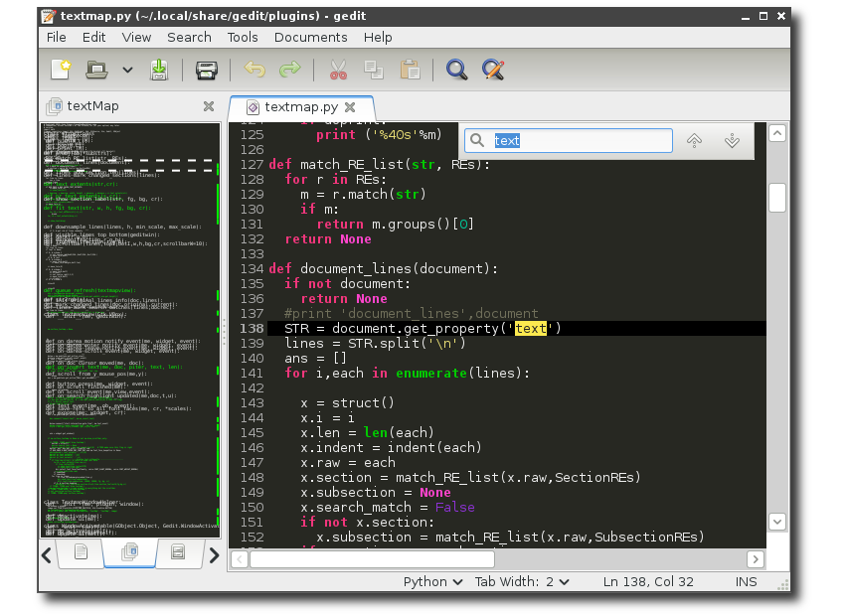This screenshot has width=845, height=616.
Task: Click the Undo arrow icon
Action: 254,70
